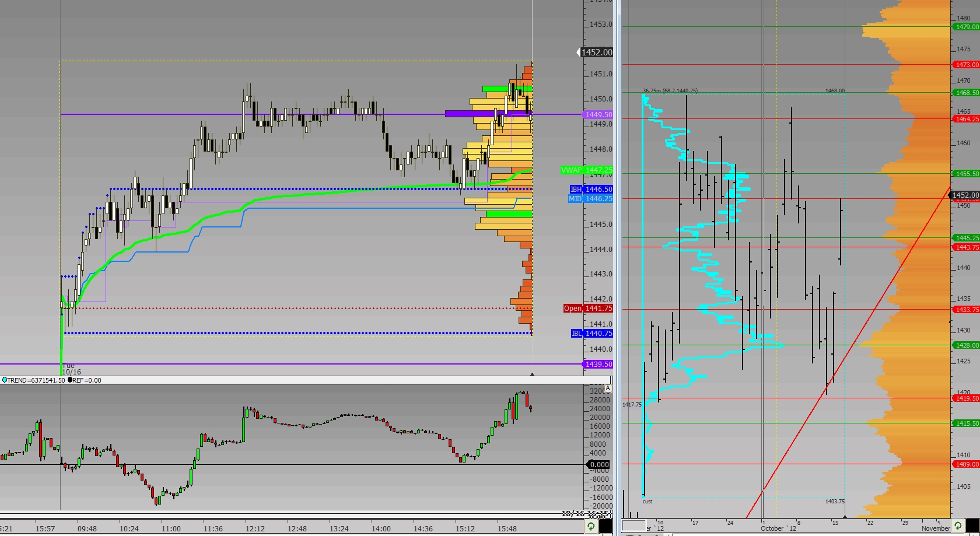Click the black square beside the intraday chart refresh icon

[x=606, y=527]
